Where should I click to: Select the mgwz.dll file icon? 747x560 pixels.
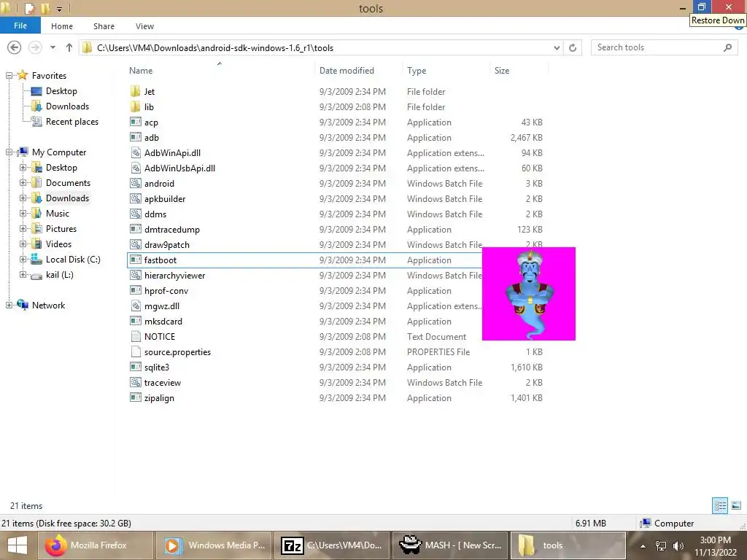click(x=135, y=306)
